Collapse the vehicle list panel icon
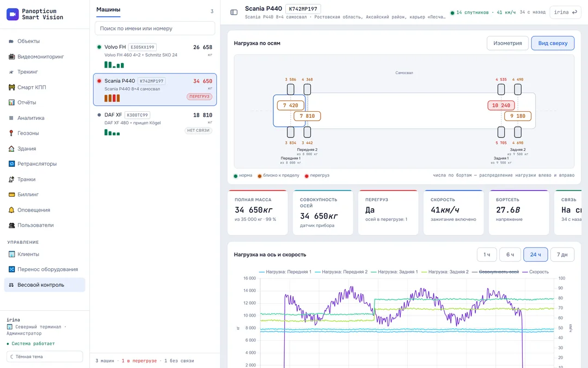This screenshot has width=588, height=368. [234, 13]
